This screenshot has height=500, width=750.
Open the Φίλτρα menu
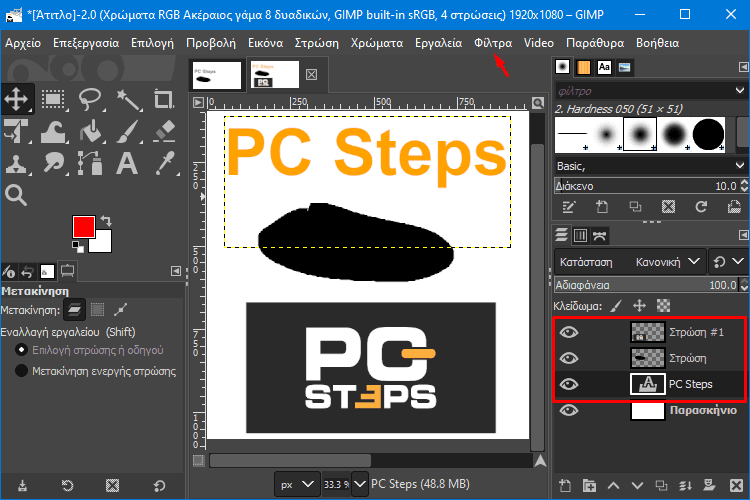pos(493,43)
